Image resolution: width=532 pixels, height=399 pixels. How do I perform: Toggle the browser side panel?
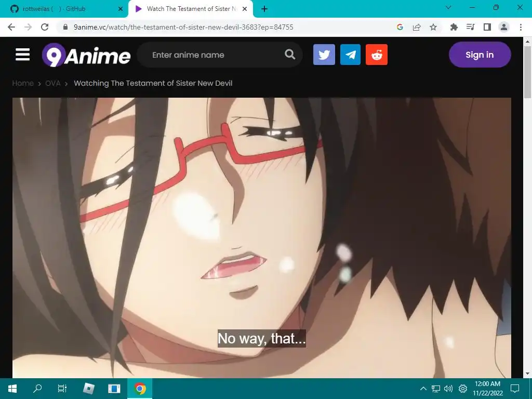pos(487,27)
